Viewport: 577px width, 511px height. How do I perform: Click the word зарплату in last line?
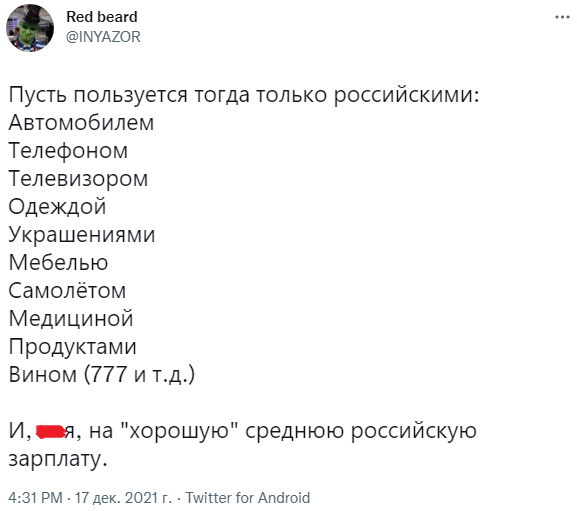coord(58,459)
